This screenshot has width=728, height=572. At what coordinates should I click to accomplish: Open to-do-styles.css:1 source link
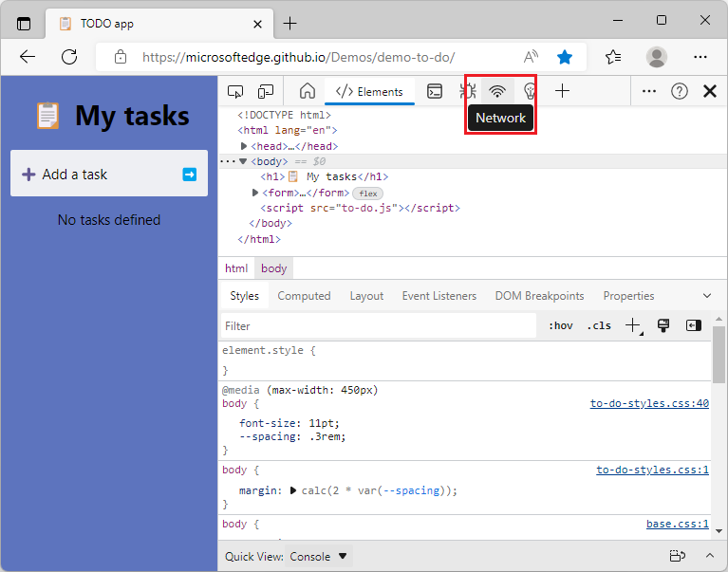[x=652, y=470]
